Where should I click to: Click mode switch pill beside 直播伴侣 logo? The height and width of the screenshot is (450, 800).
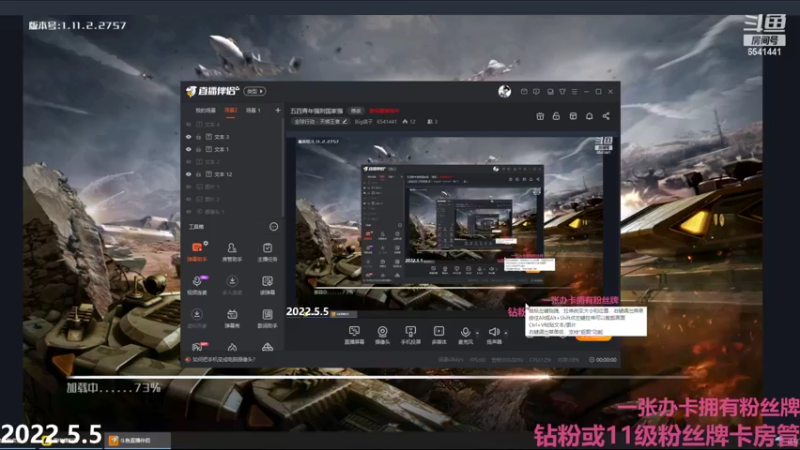[255, 91]
